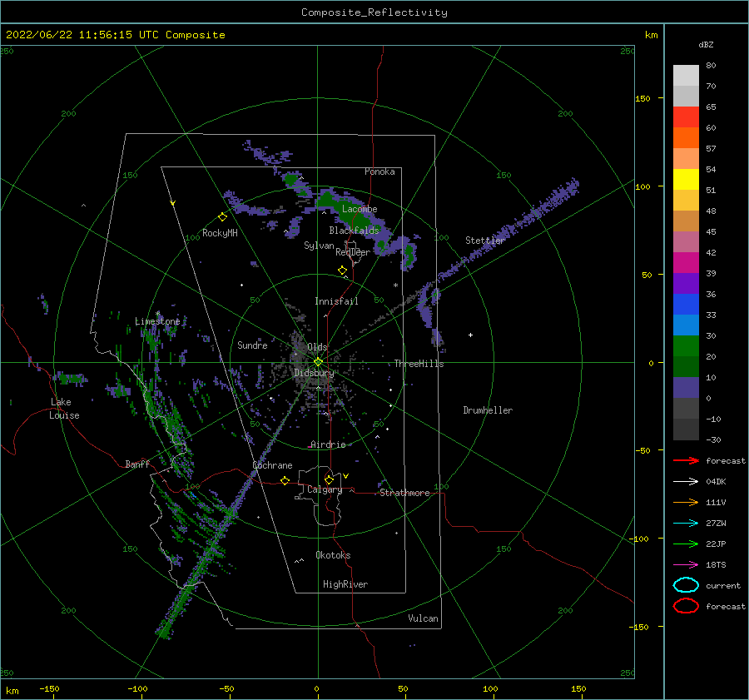Click the Banff label

tap(137, 464)
